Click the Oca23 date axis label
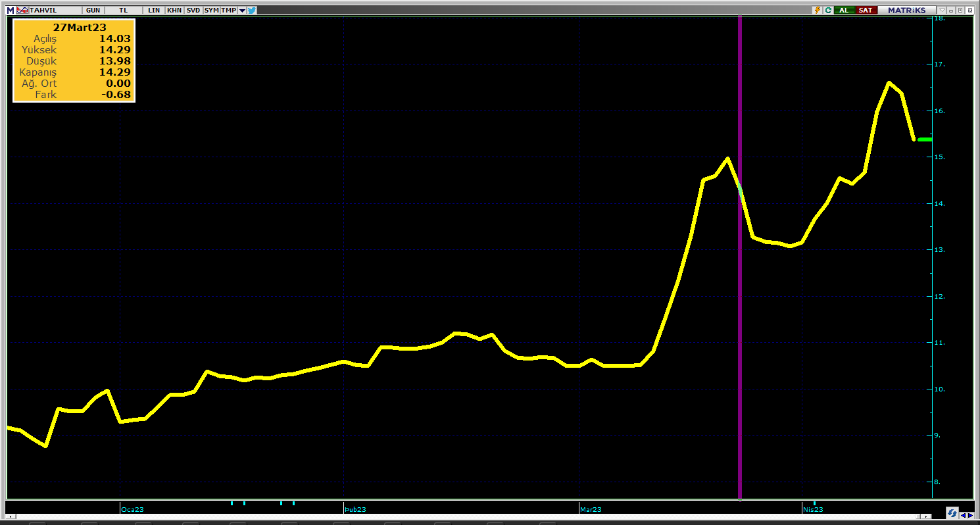The width and height of the screenshot is (980, 525). (x=132, y=509)
